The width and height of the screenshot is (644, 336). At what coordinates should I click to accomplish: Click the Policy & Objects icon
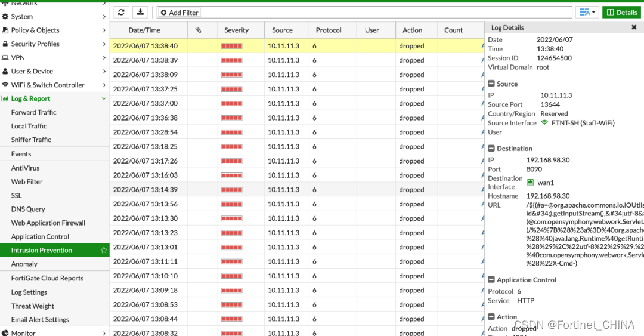(5, 30)
